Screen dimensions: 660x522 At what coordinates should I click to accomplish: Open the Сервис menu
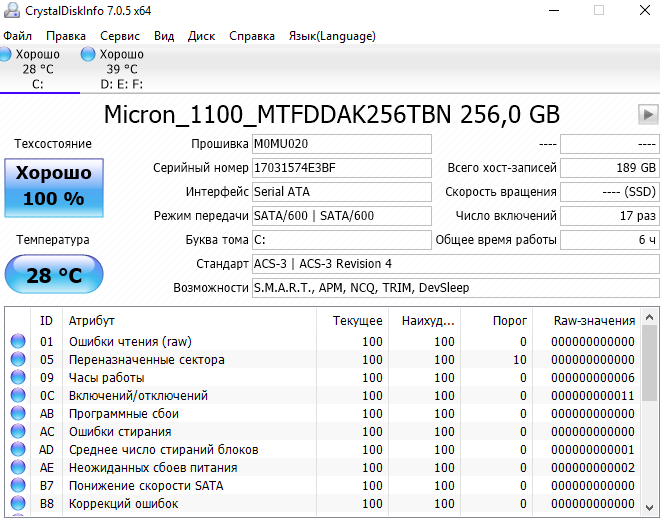(x=120, y=36)
